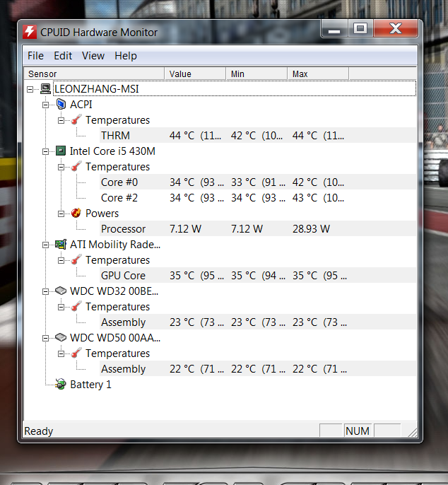The image size is (448, 485).
Task: Select the LEONZHANG-MSI computer name
Action: (97, 89)
